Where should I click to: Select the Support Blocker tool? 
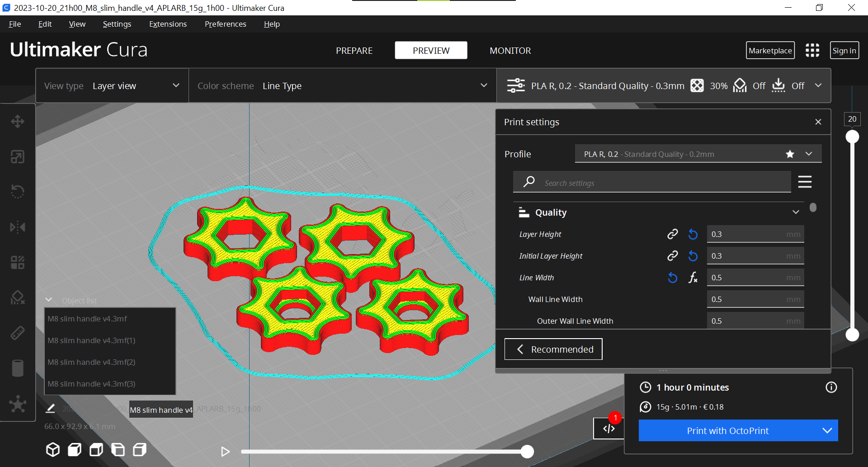click(17, 297)
